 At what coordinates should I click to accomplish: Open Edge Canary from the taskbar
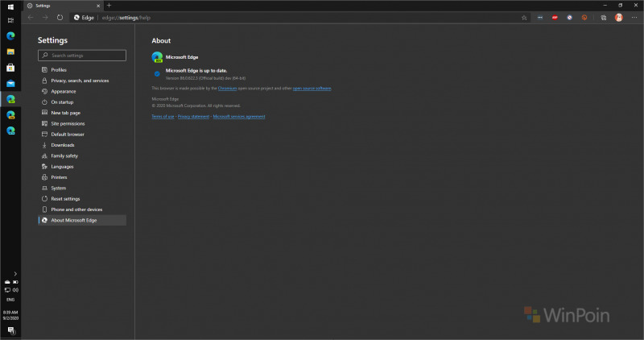pyautogui.click(x=10, y=115)
